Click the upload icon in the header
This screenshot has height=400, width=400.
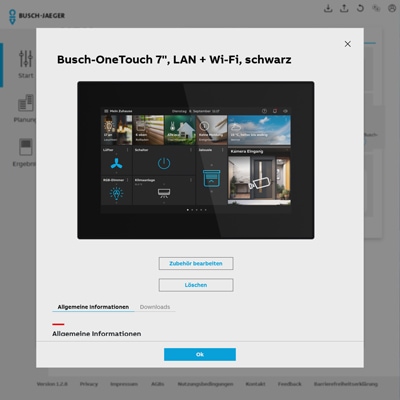coord(344,8)
